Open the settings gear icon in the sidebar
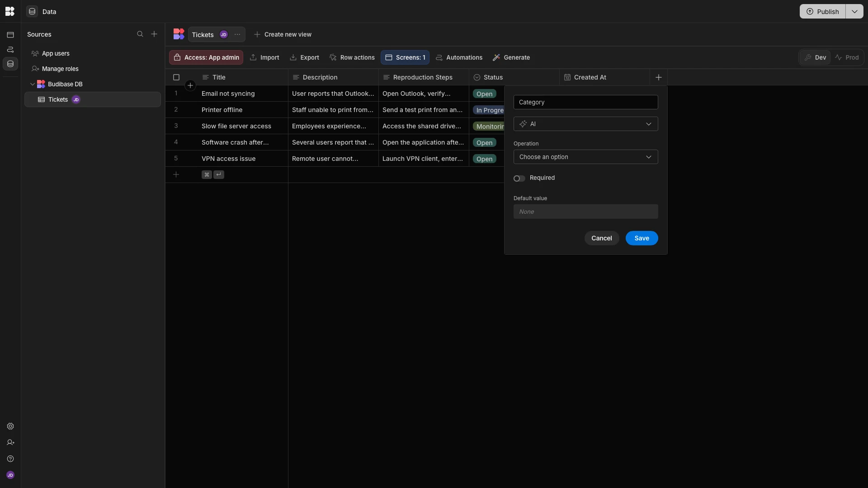This screenshot has height=488, width=868. tap(10, 426)
